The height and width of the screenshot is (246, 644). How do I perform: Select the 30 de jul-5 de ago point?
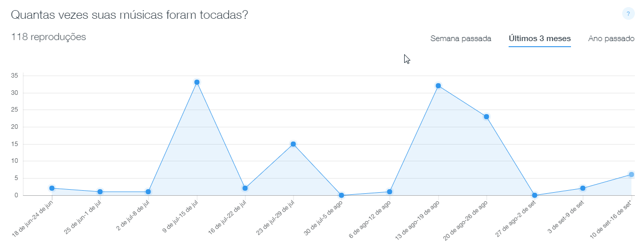341,195
